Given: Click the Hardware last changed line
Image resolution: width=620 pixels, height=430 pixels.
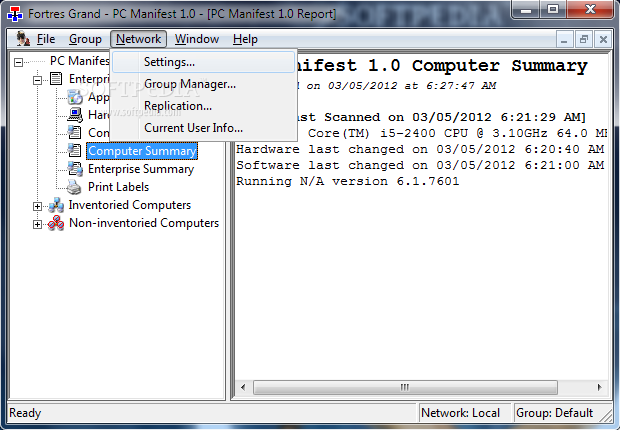Looking at the screenshot, I should (x=420, y=149).
